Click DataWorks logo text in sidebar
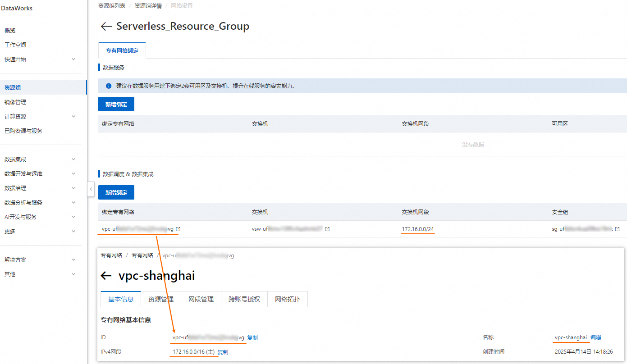 (17, 8)
